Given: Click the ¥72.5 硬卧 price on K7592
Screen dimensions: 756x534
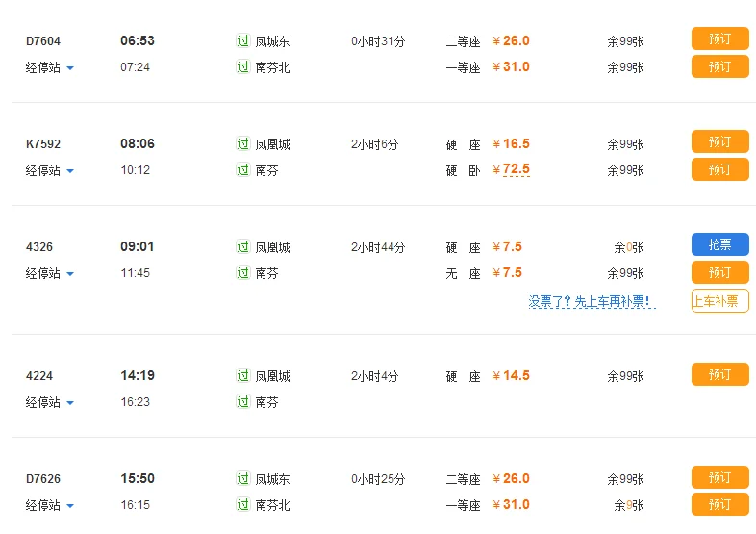Looking at the screenshot, I should point(512,170).
